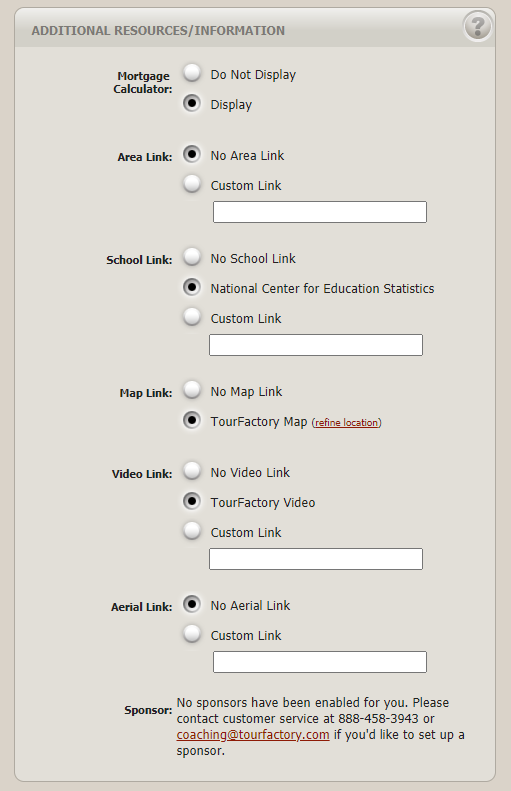Open the refine location link
Screen dimensions: 511x791
[347, 423]
